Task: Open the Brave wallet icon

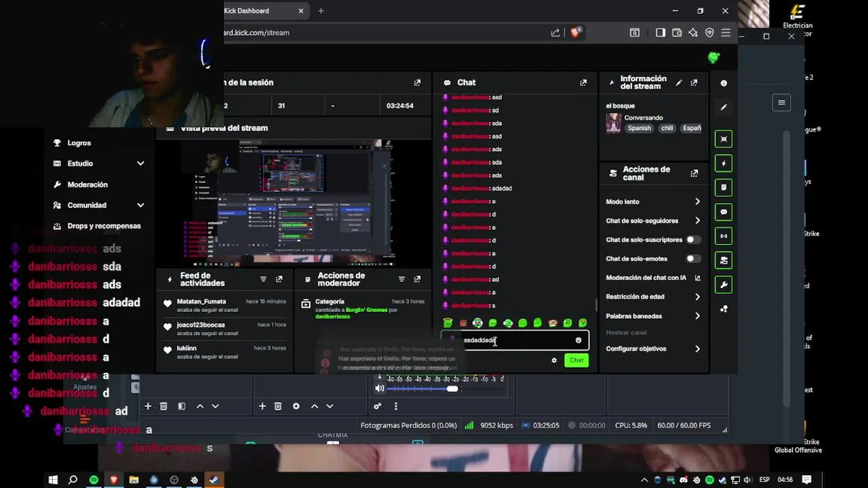Action: (676, 33)
